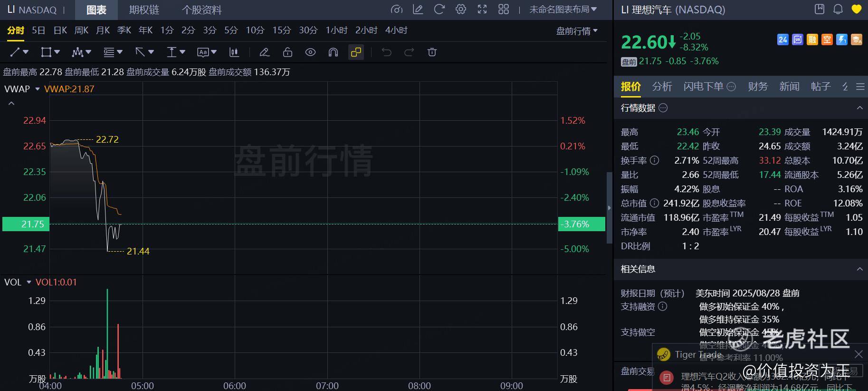This screenshot has height=391, width=868.
Task: Collapse the 行情数据 section
Action: point(859,108)
